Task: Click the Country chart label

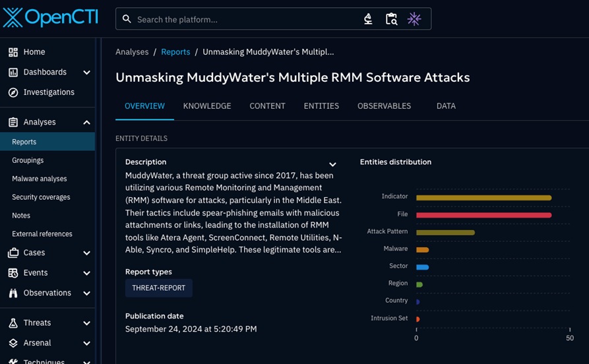Action: [x=396, y=301]
